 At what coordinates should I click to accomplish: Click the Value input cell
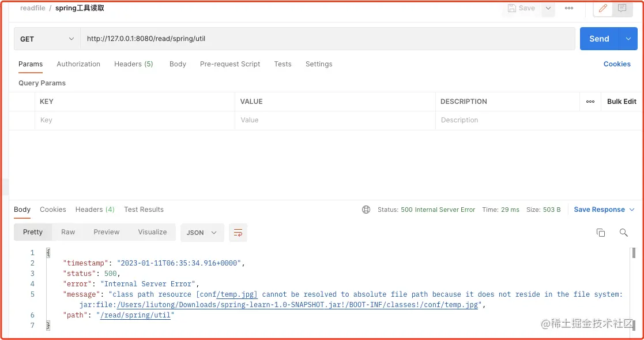(335, 120)
